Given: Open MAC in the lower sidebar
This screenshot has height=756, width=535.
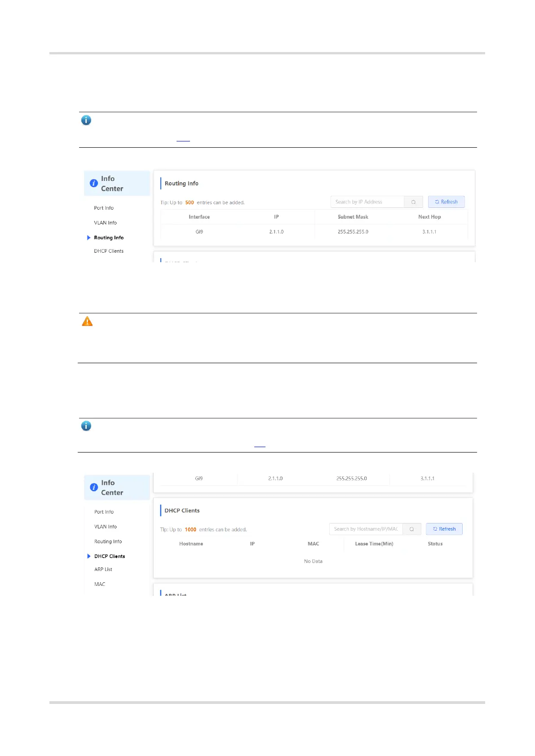Looking at the screenshot, I should point(100,584).
